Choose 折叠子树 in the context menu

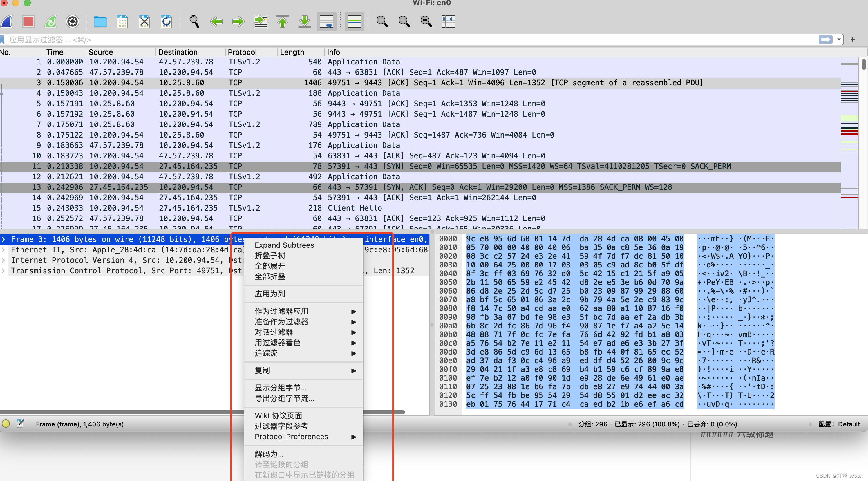click(x=304, y=256)
